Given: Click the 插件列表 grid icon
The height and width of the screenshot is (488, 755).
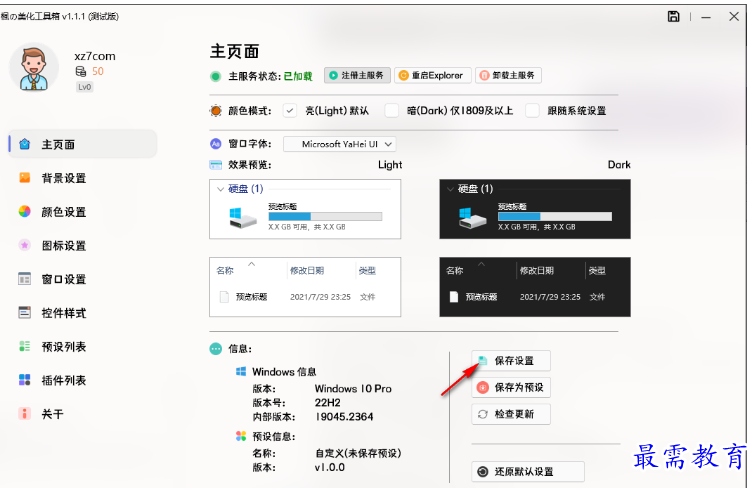Looking at the screenshot, I should [x=25, y=380].
